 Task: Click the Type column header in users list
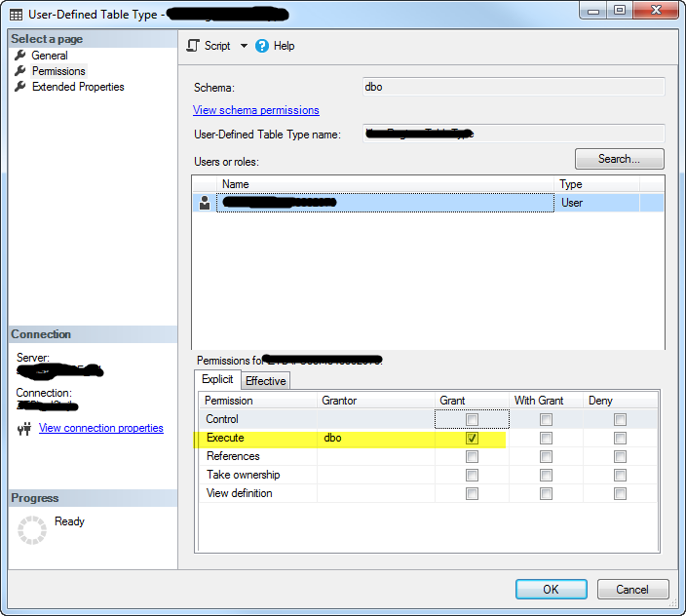[596, 184]
